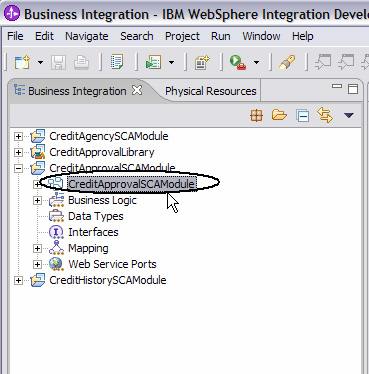Image resolution: width=369 pixels, height=374 pixels.
Task: Click the Business Logic icon
Action: click(56, 200)
